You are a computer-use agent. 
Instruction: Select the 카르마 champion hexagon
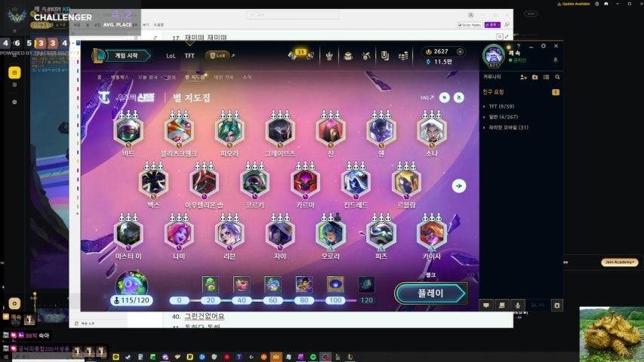(x=305, y=182)
